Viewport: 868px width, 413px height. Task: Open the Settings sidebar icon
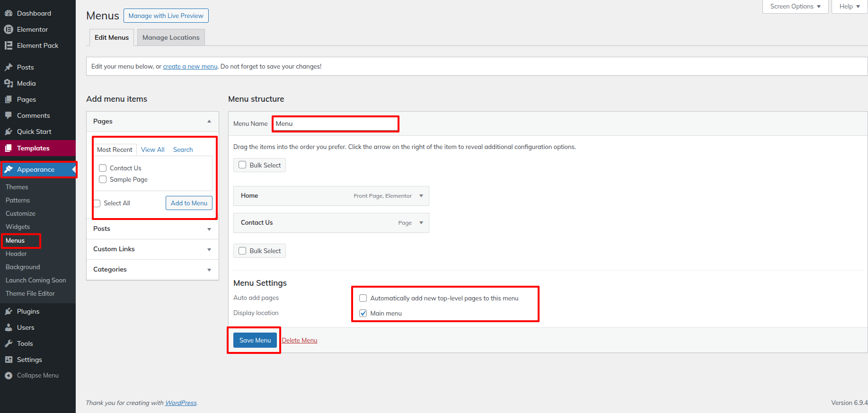pyautogui.click(x=9, y=360)
